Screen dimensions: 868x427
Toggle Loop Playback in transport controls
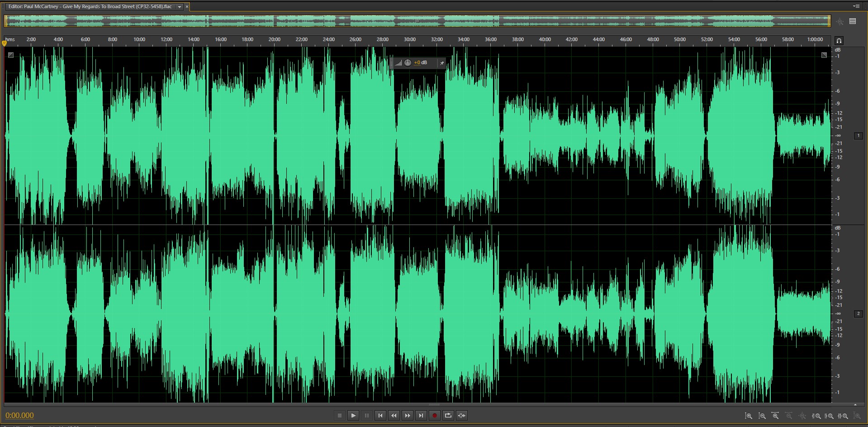[x=448, y=416]
